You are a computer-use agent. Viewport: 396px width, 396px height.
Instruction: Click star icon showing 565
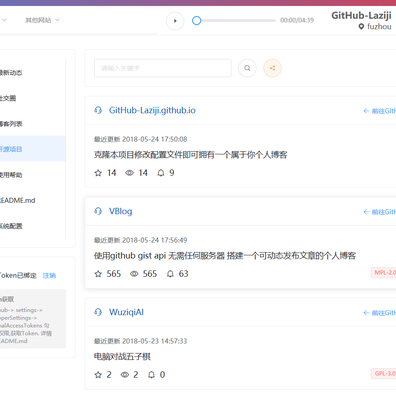coord(98,274)
